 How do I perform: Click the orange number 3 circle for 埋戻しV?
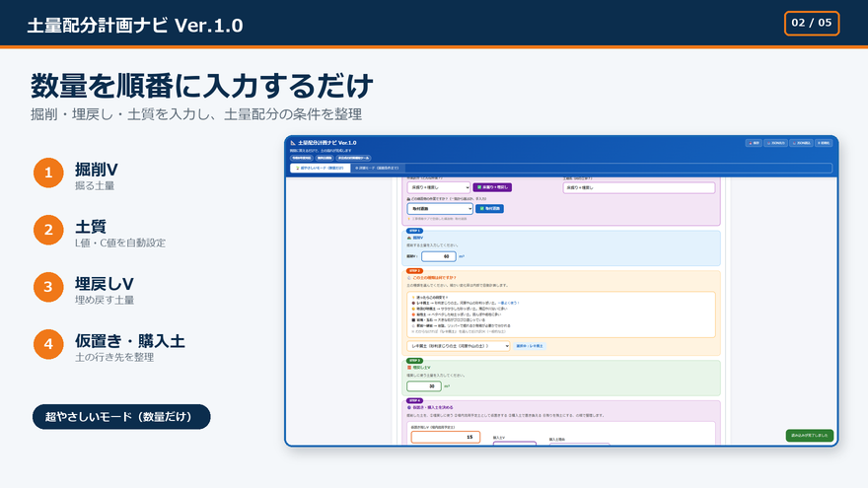point(48,287)
